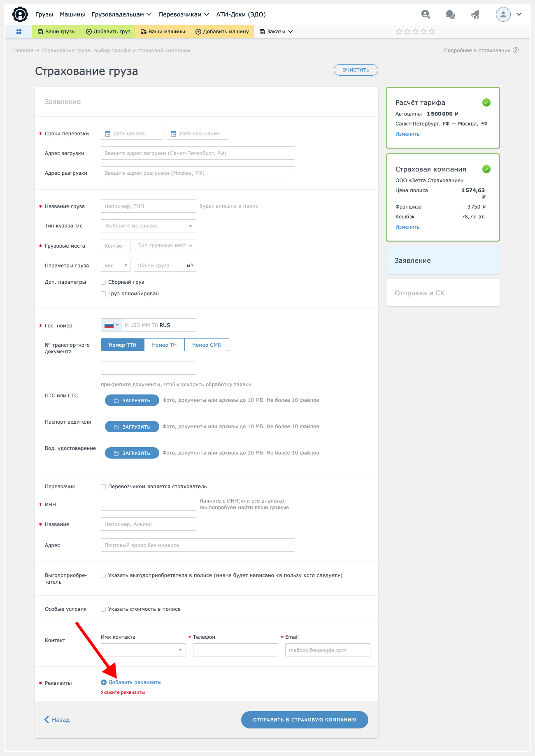Click green checkmark in Расчёт тарифа card
The image size is (535, 756).
(486, 102)
